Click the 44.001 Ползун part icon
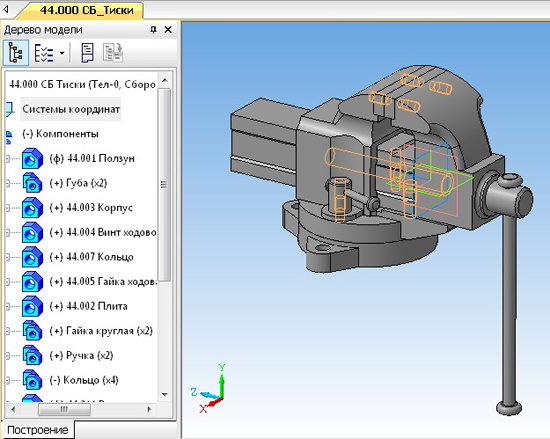This screenshot has width=550, height=439. coord(32,158)
